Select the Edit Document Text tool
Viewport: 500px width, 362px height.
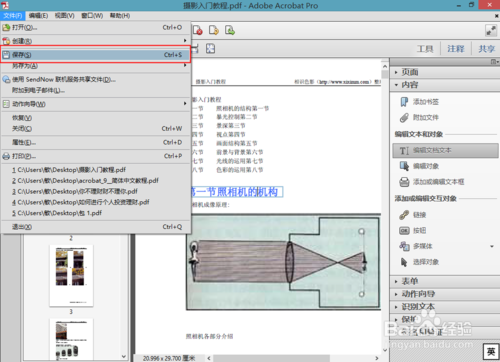tap(445, 150)
